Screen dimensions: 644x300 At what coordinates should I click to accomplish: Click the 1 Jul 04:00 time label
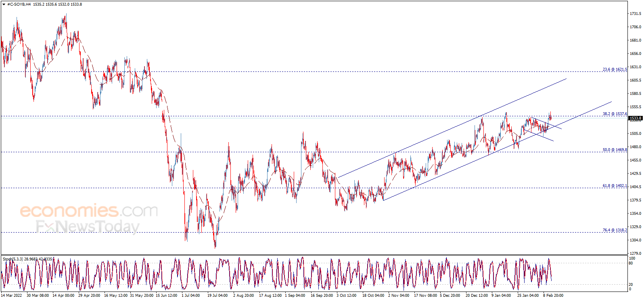click(190, 296)
